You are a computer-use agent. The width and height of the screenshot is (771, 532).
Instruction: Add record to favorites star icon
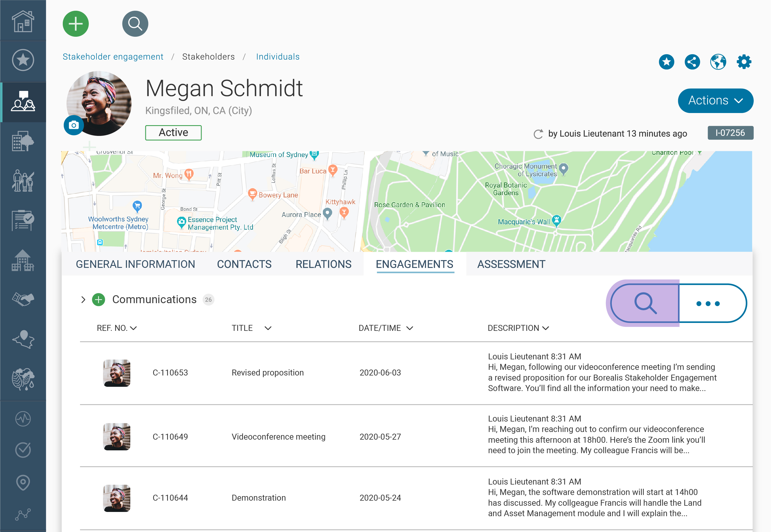point(666,62)
